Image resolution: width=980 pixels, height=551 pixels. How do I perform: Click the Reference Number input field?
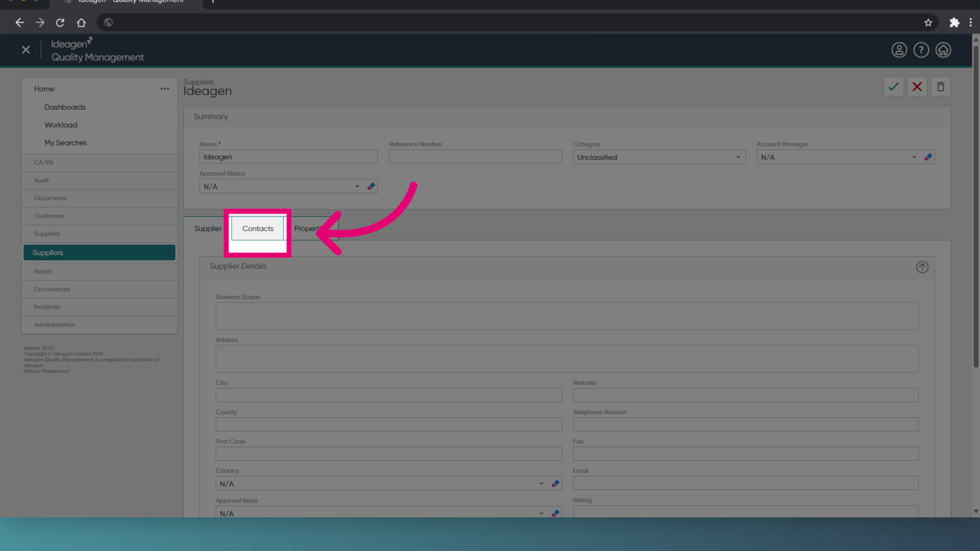475,157
